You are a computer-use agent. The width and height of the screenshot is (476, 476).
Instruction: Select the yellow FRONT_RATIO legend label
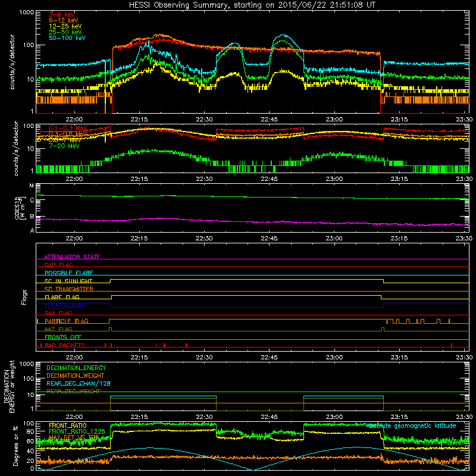(68, 425)
